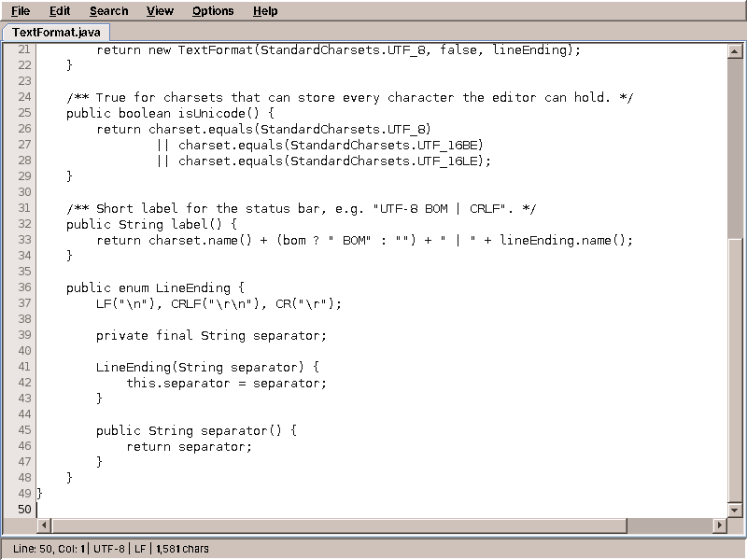Click the enum name LineEnding on line 36
Image resolution: width=747 pixels, height=560 pixels.
pos(193,287)
